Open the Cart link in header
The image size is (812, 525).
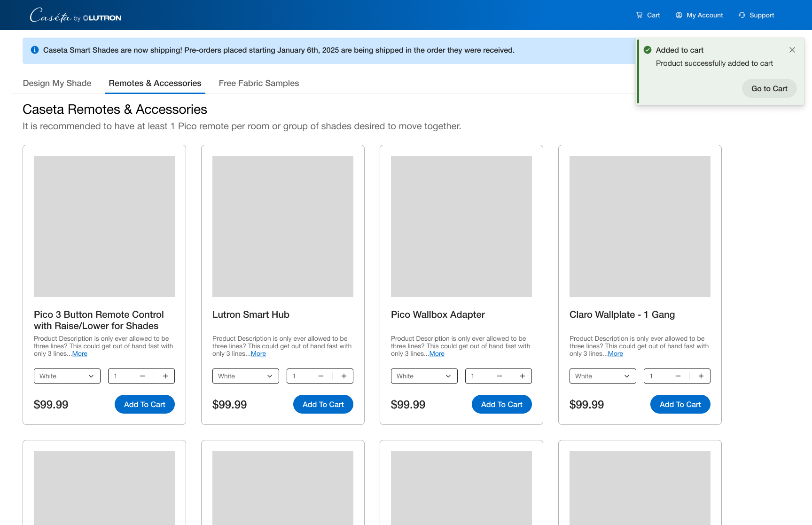pyautogui.click(x=648, y=15)
